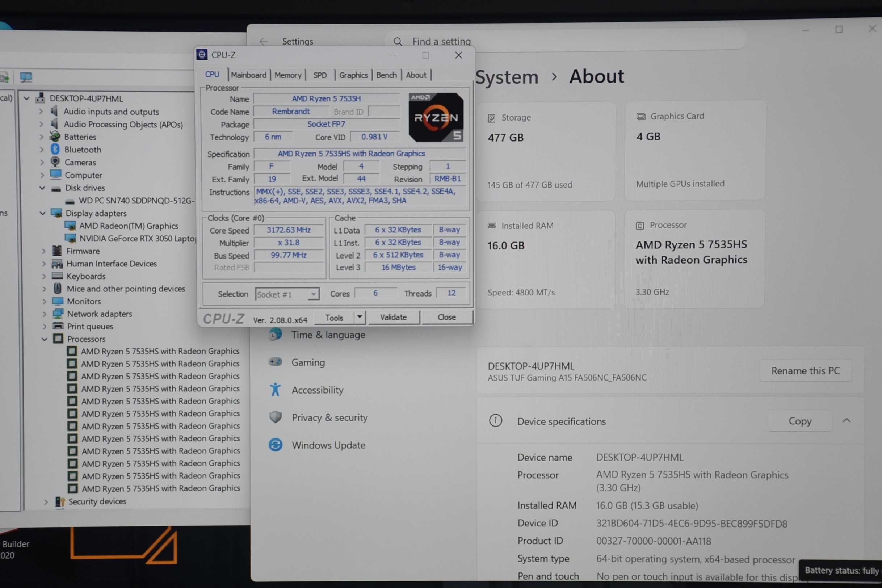Switch to the Memory tab in CPU-Z
This screenshot has width=882, height=588.
287,75
